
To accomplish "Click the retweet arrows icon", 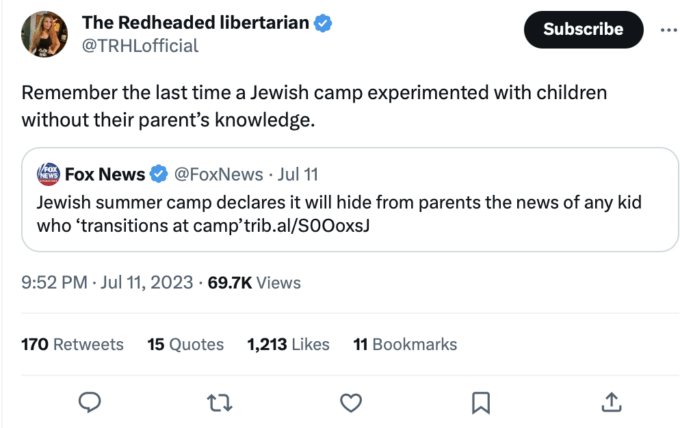I will click(x=219, y=402).
